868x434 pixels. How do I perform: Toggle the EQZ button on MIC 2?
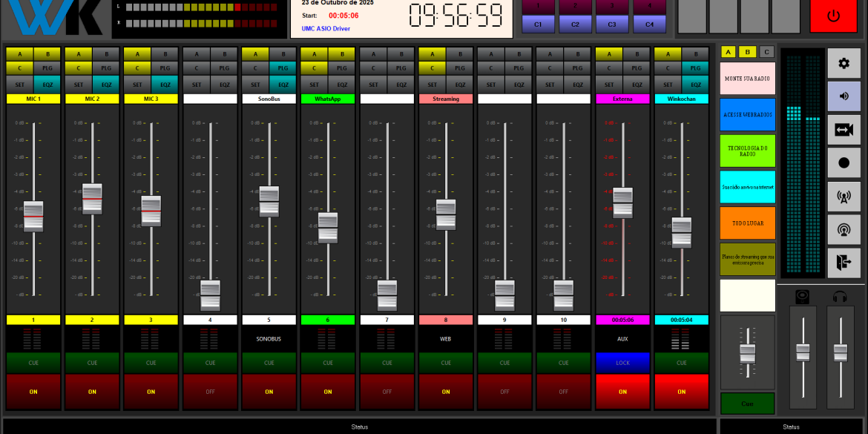click(x=106, y=85)
